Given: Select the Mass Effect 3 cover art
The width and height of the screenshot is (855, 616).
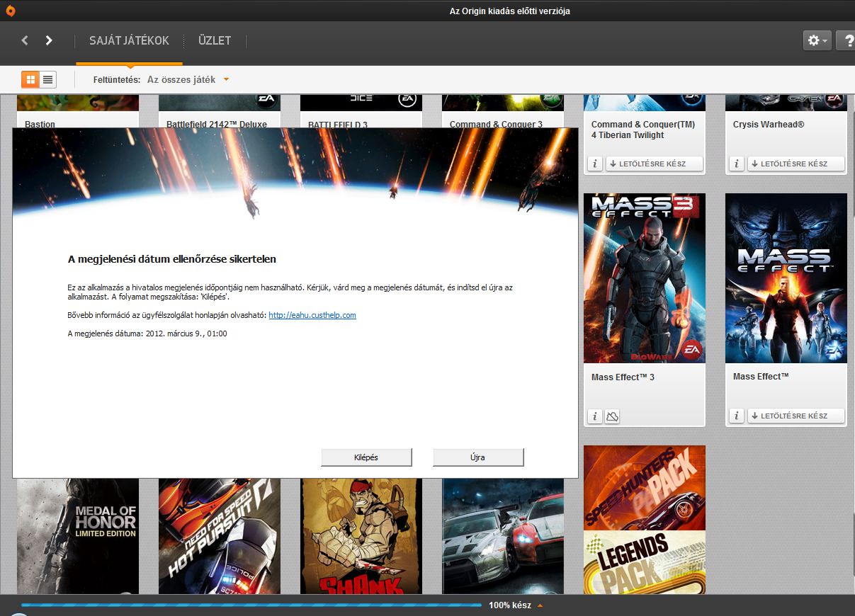Looking at the screenshot, I should click(645, 278).
